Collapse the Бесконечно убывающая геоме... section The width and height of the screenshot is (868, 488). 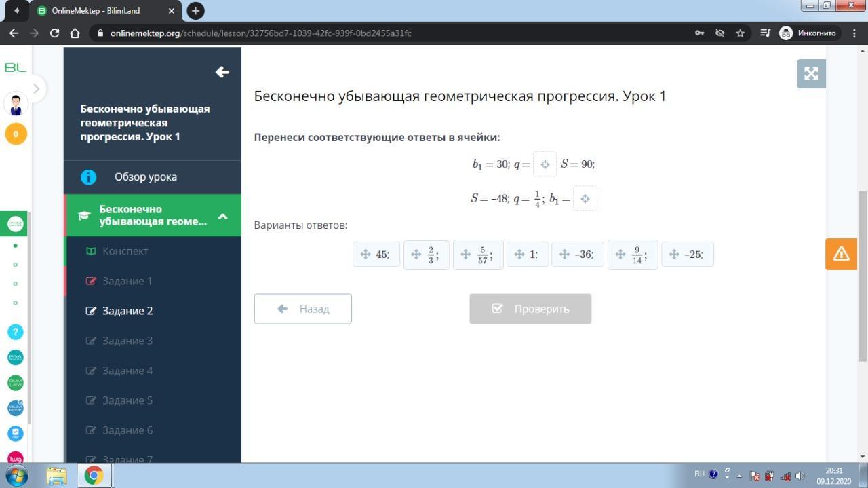click(222, 217)
